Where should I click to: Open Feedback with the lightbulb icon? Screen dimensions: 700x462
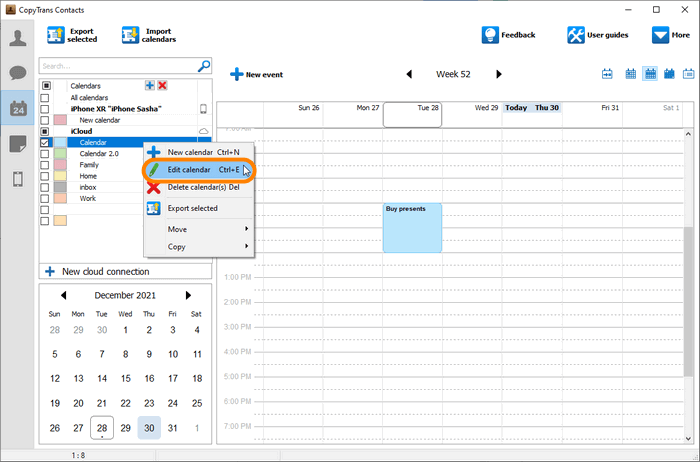[x=508, y=35]
